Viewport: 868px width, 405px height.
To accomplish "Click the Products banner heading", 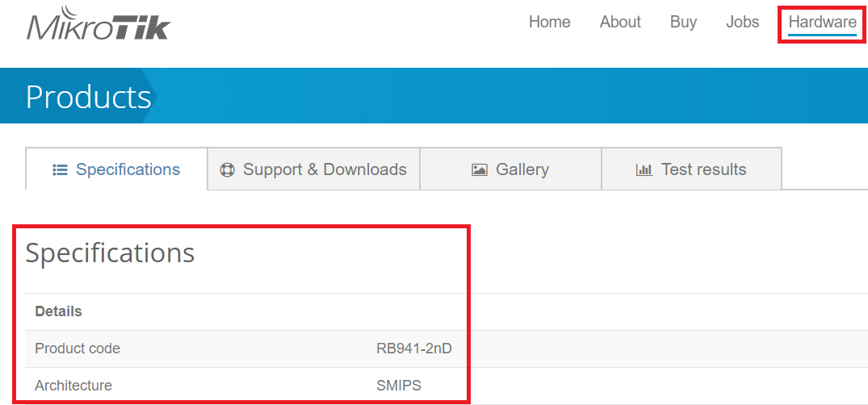I will [x=89, y=97].
